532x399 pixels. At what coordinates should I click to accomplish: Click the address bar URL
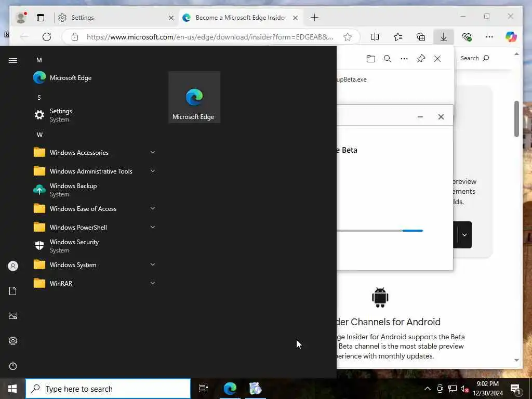click(x=210, y=37)
